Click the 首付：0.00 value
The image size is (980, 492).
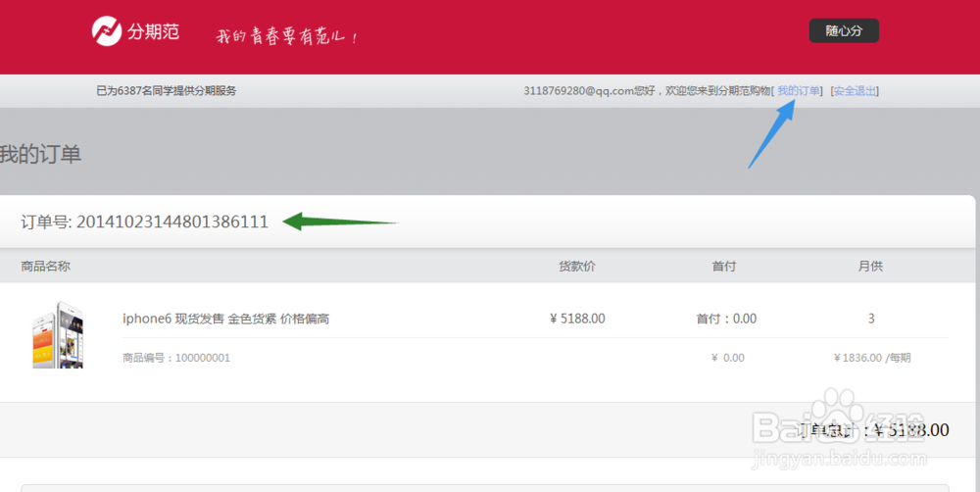coord(726,319)
